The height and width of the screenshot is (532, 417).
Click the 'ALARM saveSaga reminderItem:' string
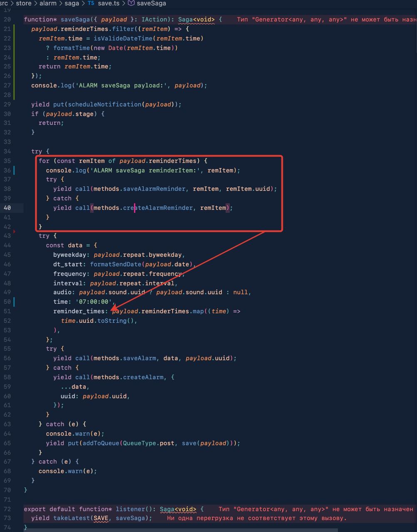point(145,170)
